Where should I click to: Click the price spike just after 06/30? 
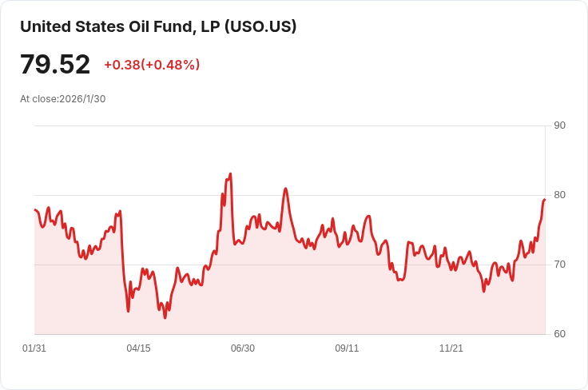285,189
